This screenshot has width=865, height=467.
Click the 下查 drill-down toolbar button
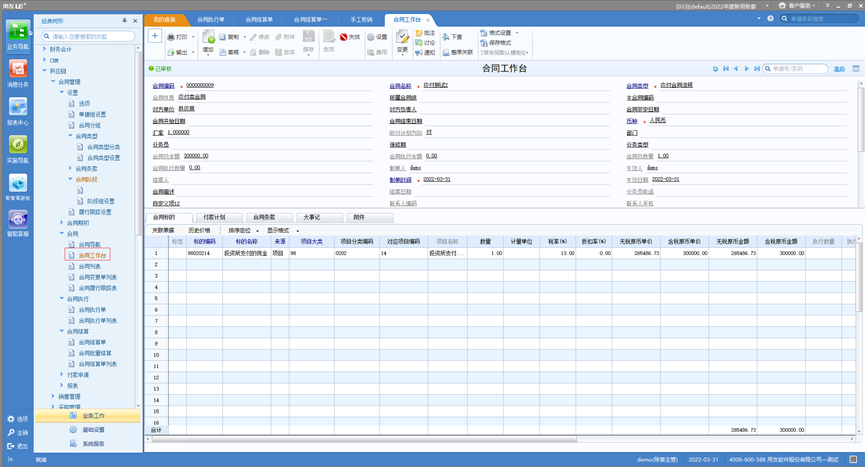click(452, 37)
